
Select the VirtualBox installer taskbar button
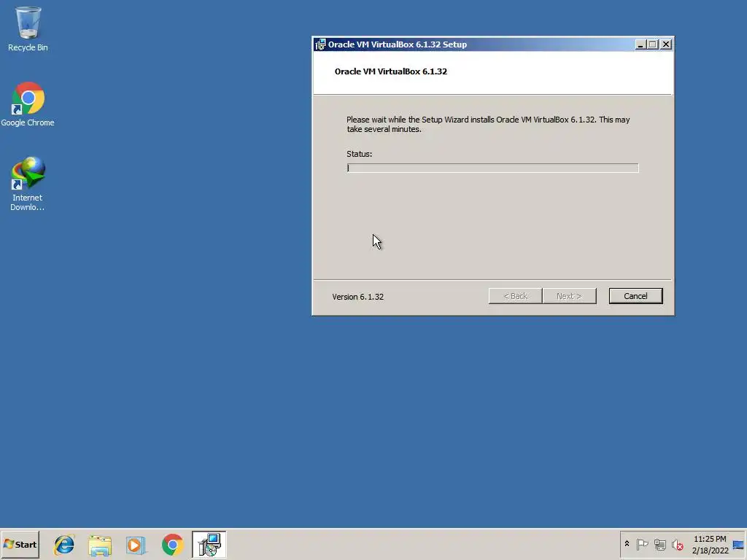209,544
